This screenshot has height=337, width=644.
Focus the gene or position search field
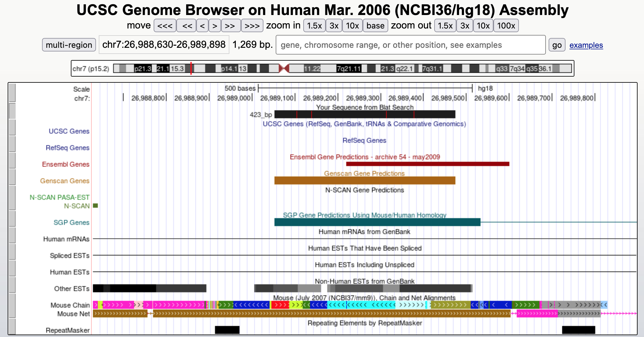tap(411, 45)
